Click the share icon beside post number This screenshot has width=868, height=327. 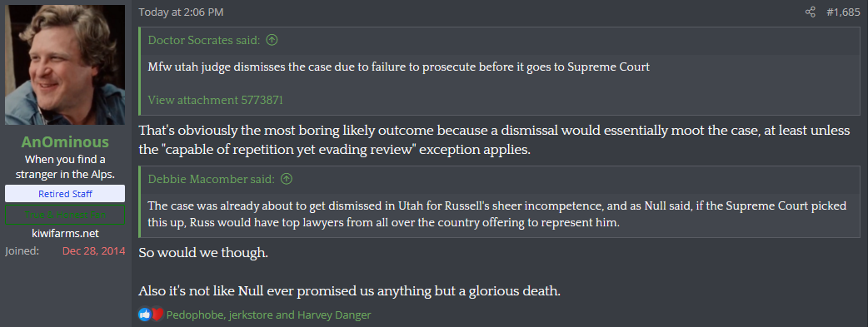point(811,12)
